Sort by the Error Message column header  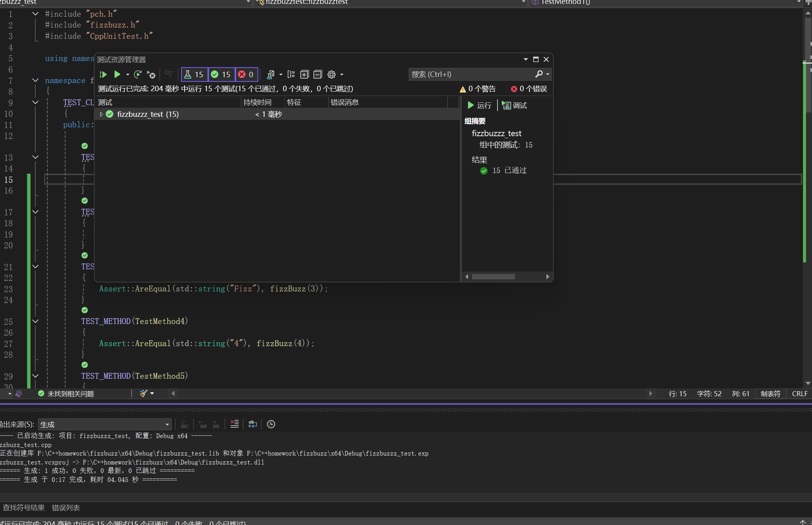[388, 102]
